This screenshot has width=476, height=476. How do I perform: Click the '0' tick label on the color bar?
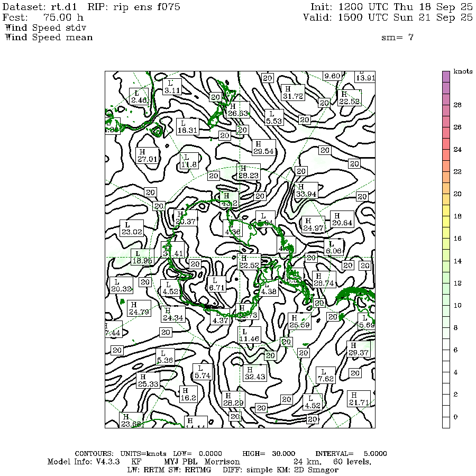455,417
